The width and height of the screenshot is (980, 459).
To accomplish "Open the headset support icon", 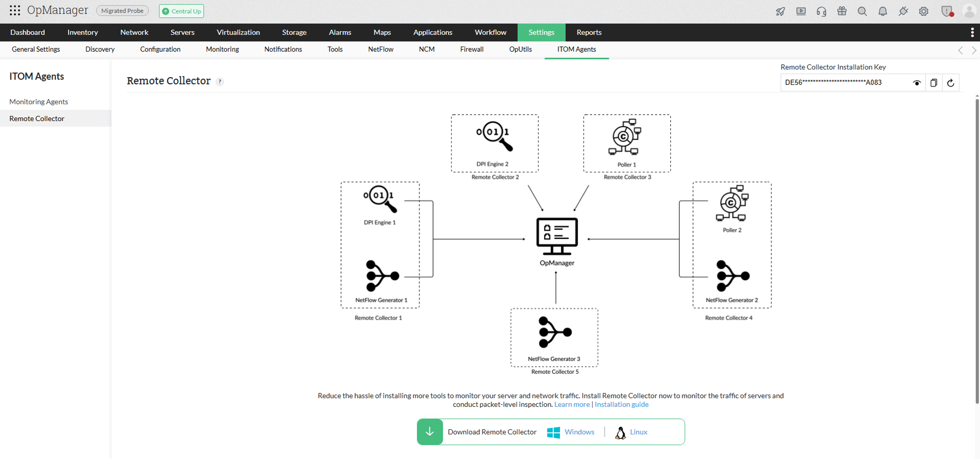I will tap(821, 11).
